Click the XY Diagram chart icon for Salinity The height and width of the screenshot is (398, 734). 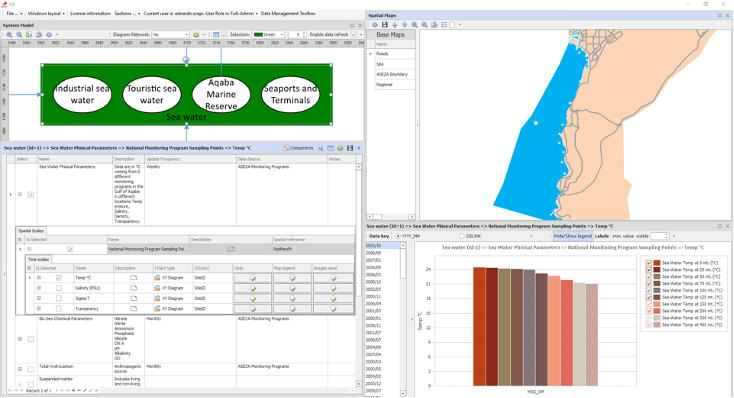coord(157,288)
